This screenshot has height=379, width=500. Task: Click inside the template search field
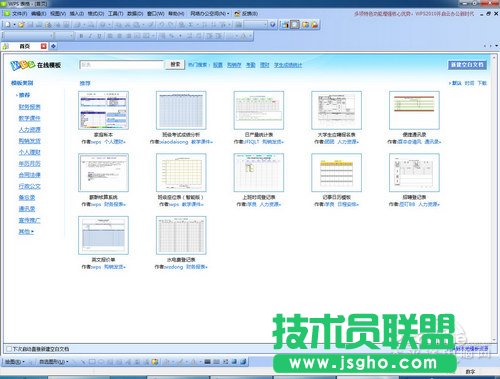[x=122, y=65]
